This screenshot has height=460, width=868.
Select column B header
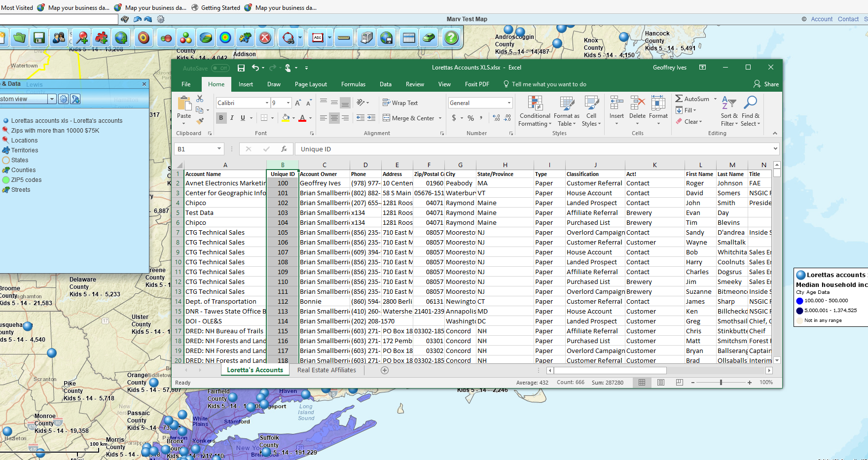pyautogui.click(x=283, y=165)
